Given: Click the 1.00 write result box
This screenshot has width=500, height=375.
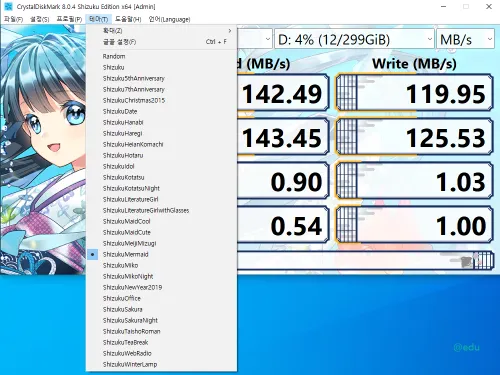Looking at the screenshot, I should coord(414,225).
